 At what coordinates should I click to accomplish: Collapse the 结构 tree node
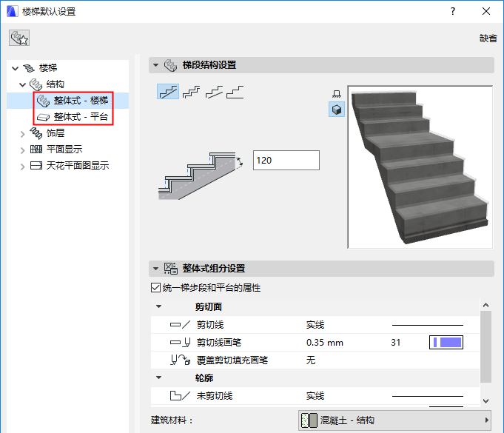[x=22, y=84]
